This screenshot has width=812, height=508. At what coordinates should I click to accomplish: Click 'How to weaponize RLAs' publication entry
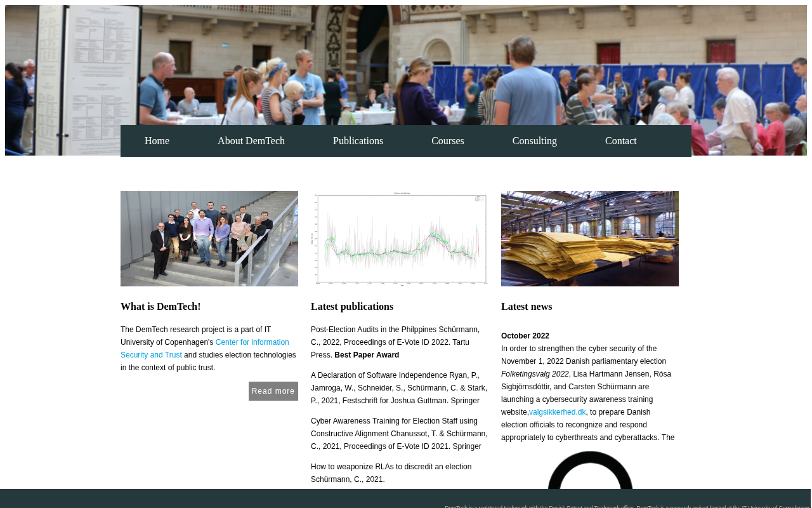click(x=391, y=473)
